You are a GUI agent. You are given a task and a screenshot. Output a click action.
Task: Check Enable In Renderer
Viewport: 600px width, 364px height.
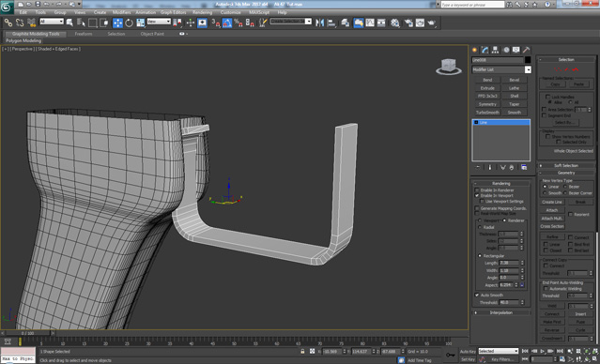pyautogui.click(x=477, y=190)
